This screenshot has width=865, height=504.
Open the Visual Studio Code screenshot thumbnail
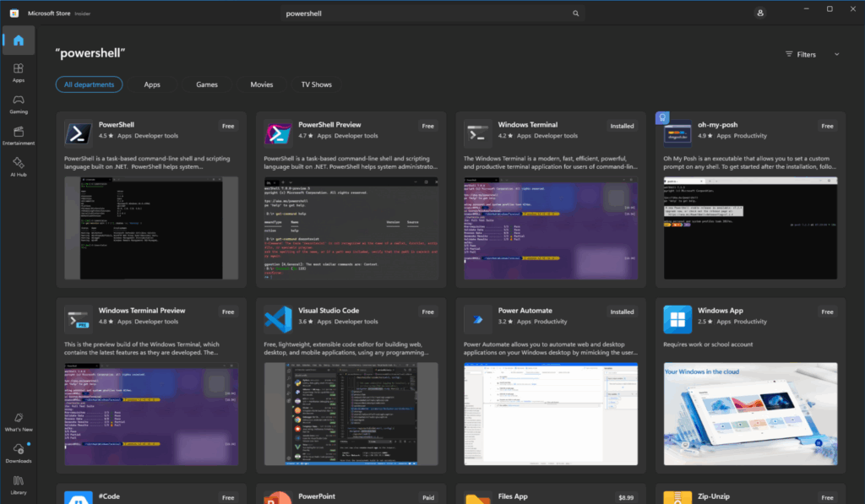coord(351,414)
